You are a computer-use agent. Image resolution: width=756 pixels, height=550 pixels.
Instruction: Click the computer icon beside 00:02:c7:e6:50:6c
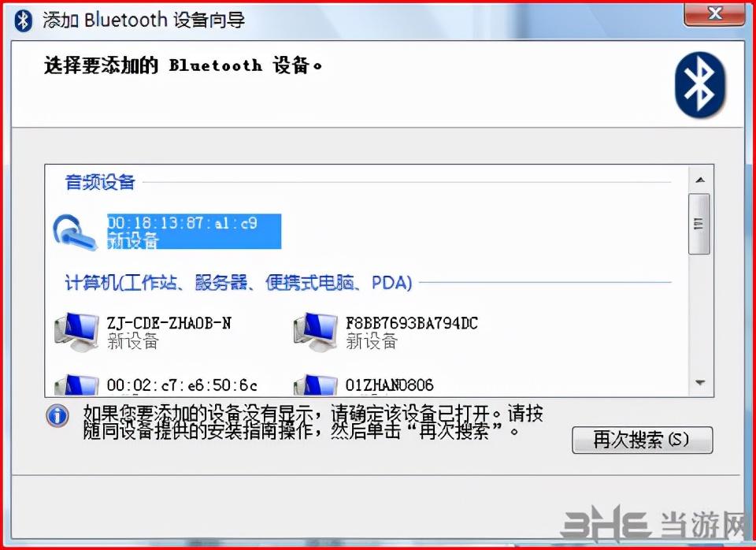point(76,385)
